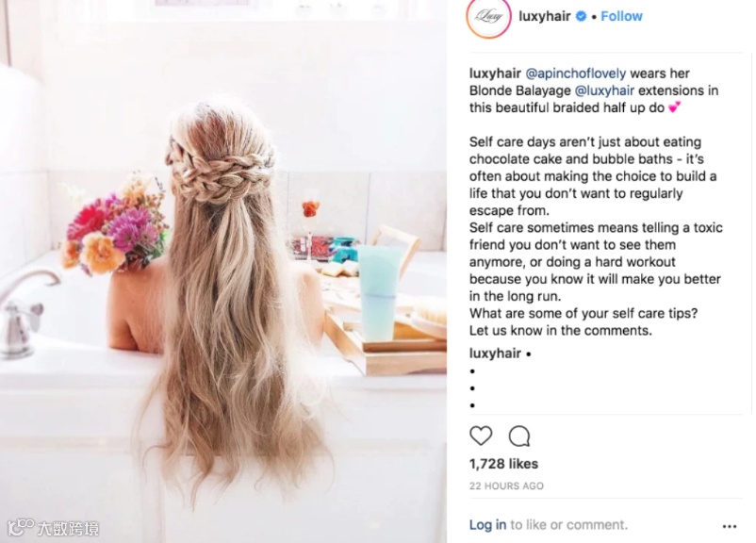Image resolution: width=756 pixels, height=543 pixels.
Task: Open comments via the speech bubble icon
Action: pyautogui.click(x=519, y=436)
